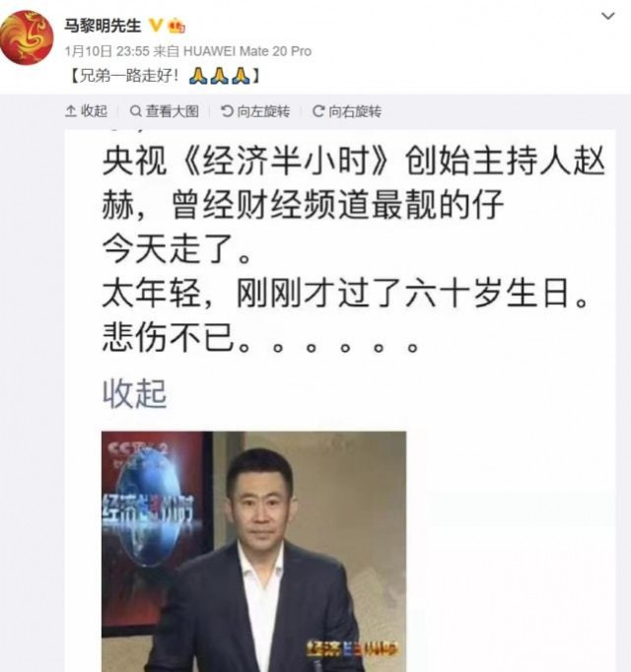Open the username 马黎明先生 profile link
The width and height of the screenshot is (631, 672).
pyautogui.click(x=103, y=27)
